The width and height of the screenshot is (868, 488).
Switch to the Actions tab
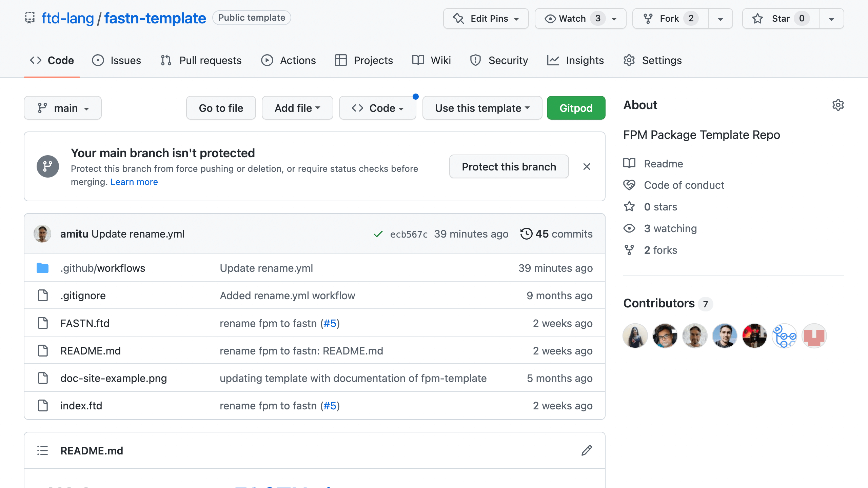[289, 60]
